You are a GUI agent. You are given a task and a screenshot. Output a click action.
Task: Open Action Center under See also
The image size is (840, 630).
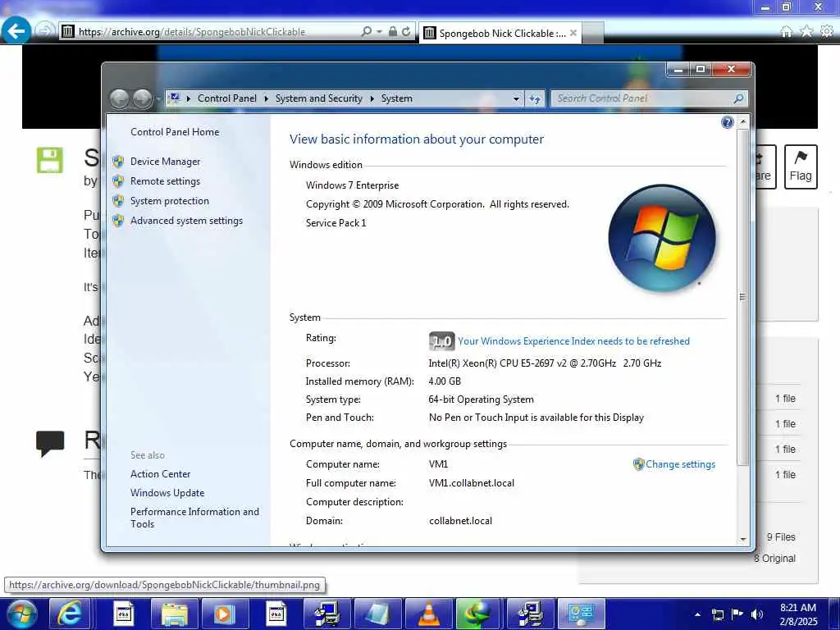click(160, 474)
